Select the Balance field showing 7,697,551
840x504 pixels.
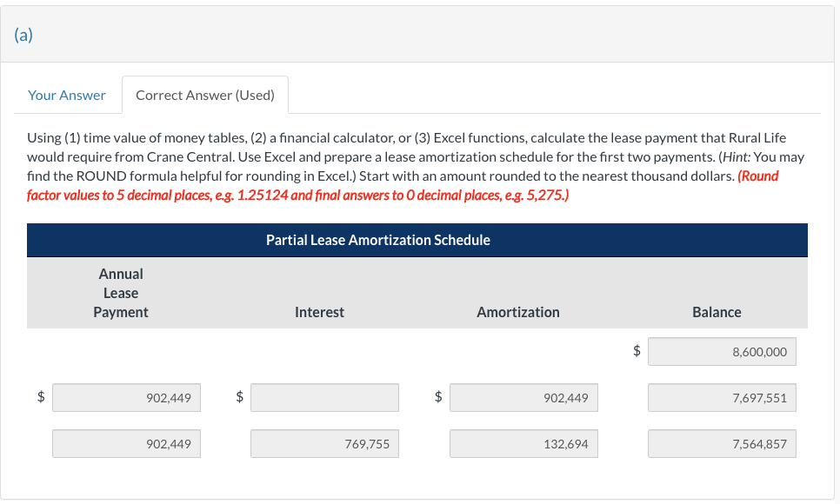(x=722, y=397)
